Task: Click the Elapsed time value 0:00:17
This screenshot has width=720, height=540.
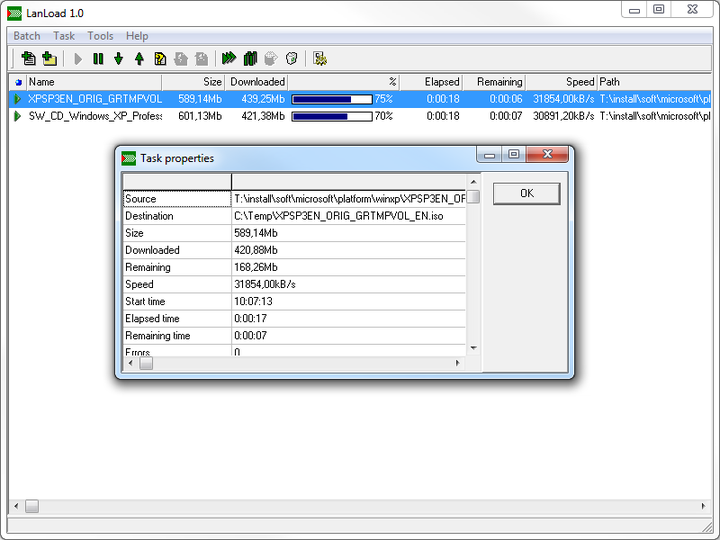Action: [250, 319]
